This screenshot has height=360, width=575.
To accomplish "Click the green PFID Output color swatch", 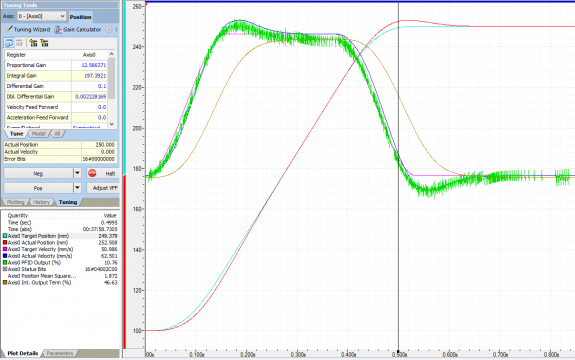I will point(5,262).
